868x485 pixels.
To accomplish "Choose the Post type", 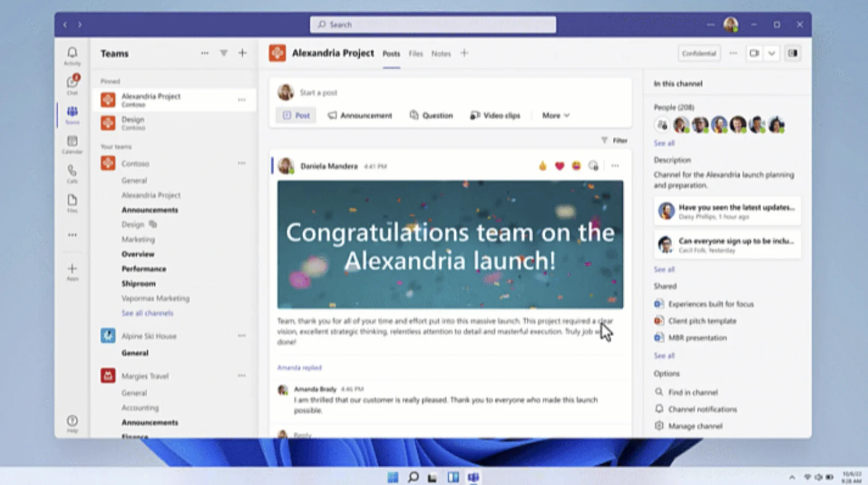I will click(x=296, y=116).
